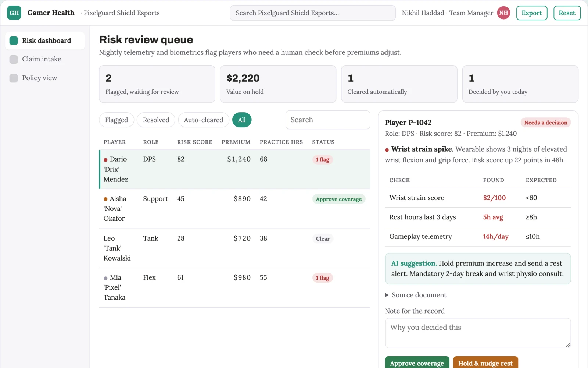Open the NH user avatar
588x368 pixels.
pos(503,13)
